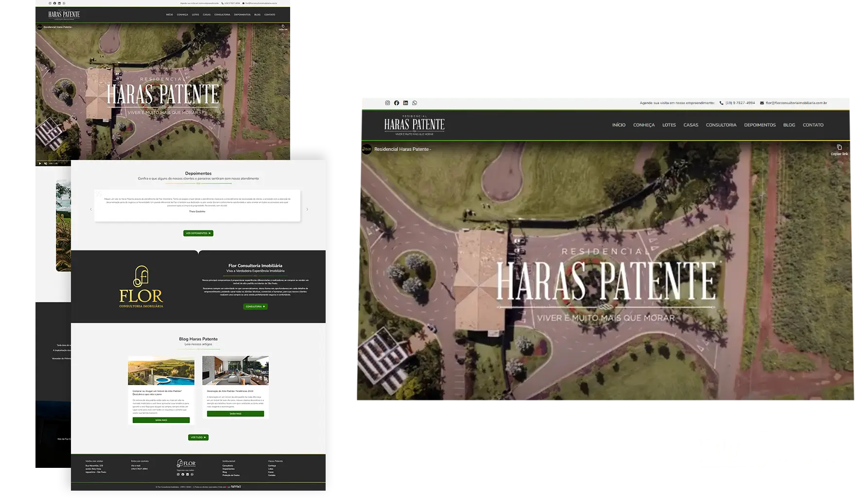868x498 pixels.
Task: Open Facebook icon in large right preview
Action: (x=397, y=103)
